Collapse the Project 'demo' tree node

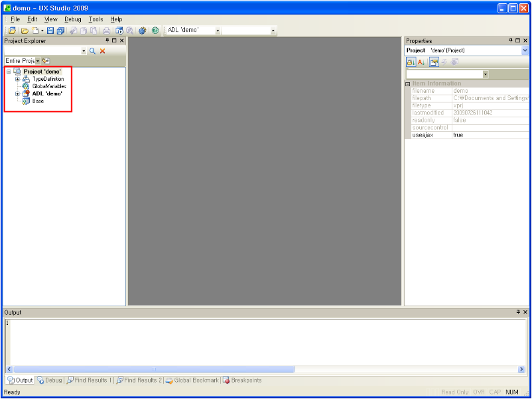(x=9, y=72)
